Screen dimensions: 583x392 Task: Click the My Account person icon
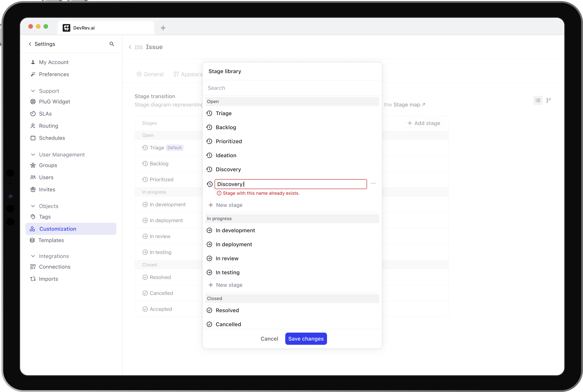(33, 62)
